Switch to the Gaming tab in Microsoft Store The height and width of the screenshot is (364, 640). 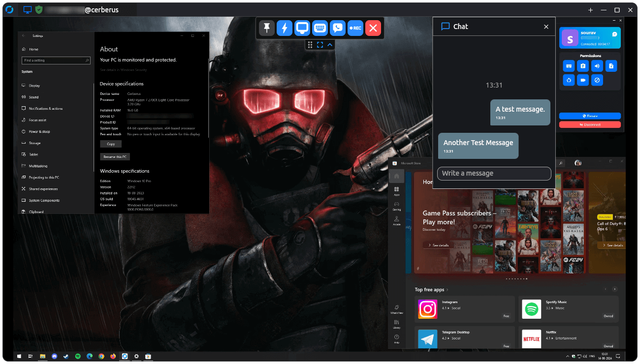[x=397, y=207]
